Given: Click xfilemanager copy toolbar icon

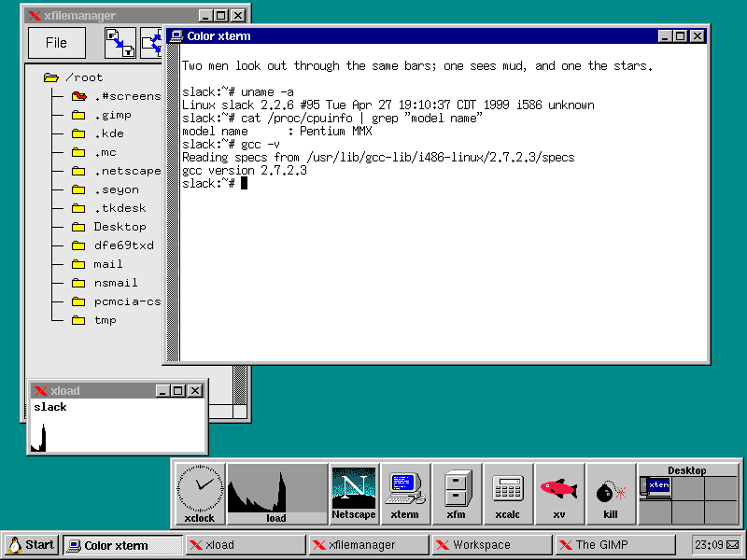Looking at the screenshot, I should [x=120, y=43].
